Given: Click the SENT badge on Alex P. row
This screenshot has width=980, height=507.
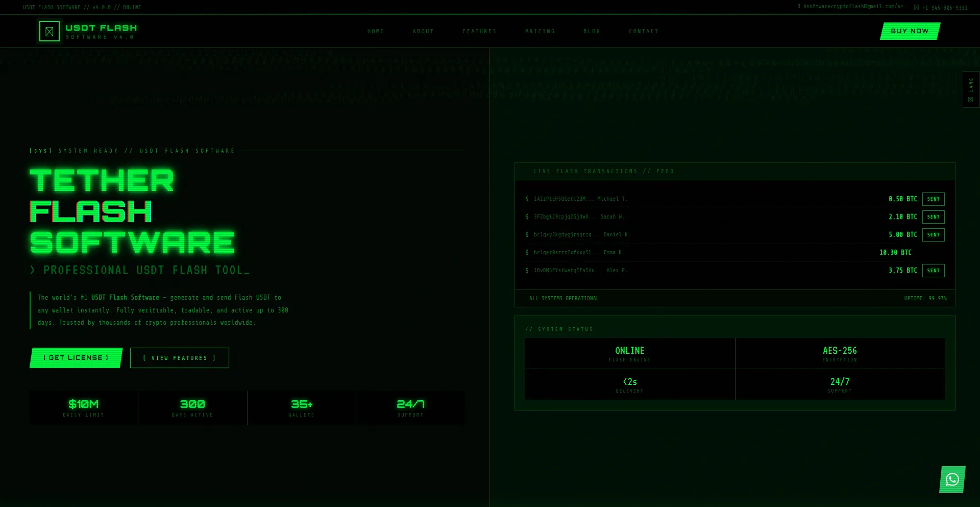Looking at the screenshot, I should (x=934, y=271).
